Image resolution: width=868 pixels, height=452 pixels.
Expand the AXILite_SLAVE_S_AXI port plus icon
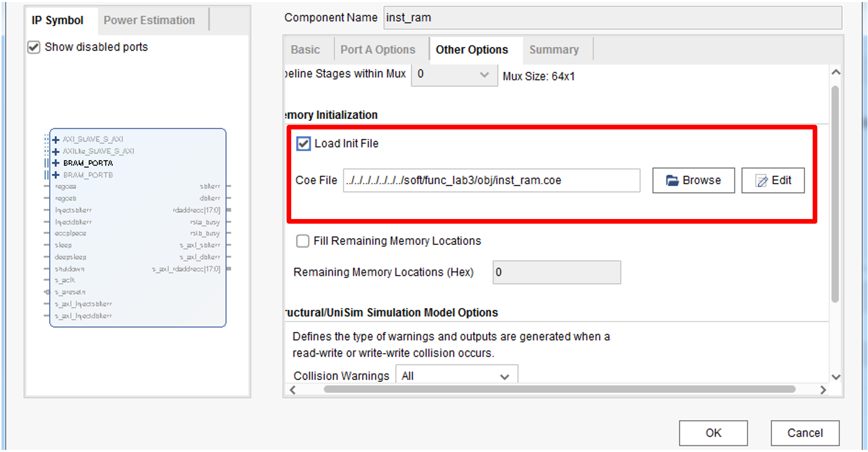point(56,151)
